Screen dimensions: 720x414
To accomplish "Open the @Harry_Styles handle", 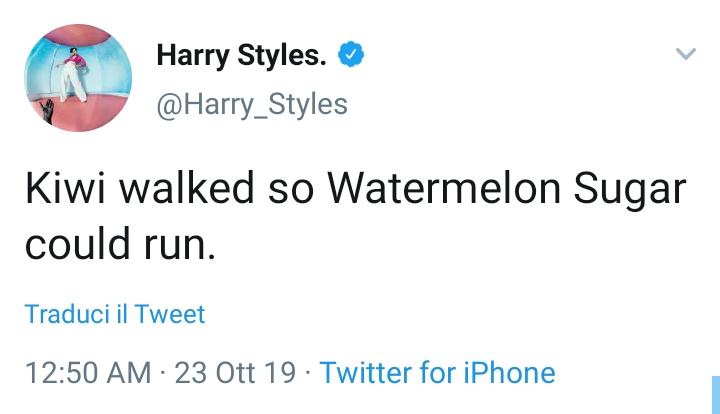I will (x=252, y=104).
